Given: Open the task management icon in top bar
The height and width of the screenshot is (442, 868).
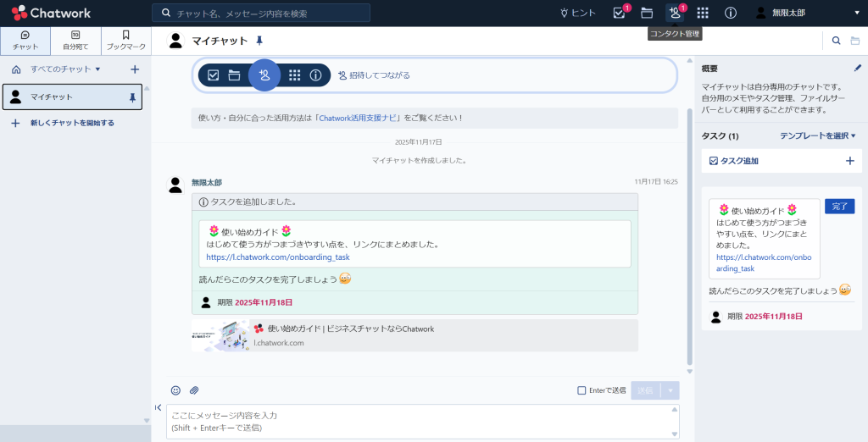Looking at the screenshot, I should (x=619, y=13).
